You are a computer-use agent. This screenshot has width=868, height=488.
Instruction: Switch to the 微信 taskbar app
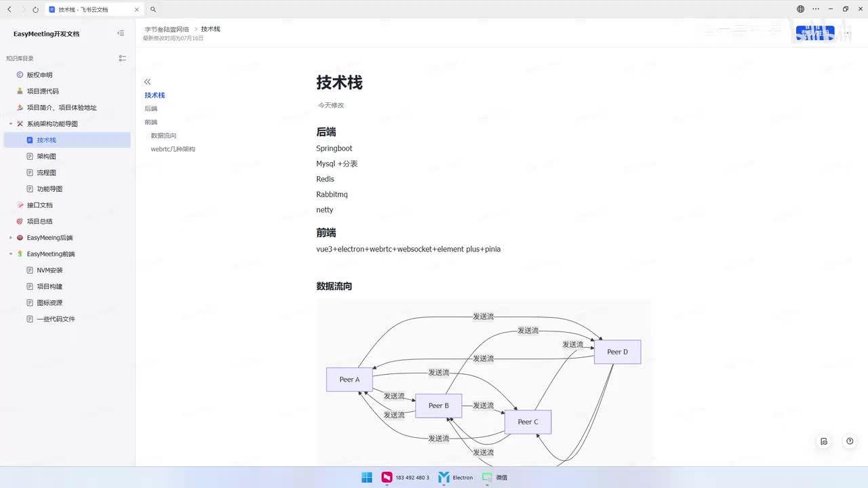pyautogui.click(x=494, y=477)
